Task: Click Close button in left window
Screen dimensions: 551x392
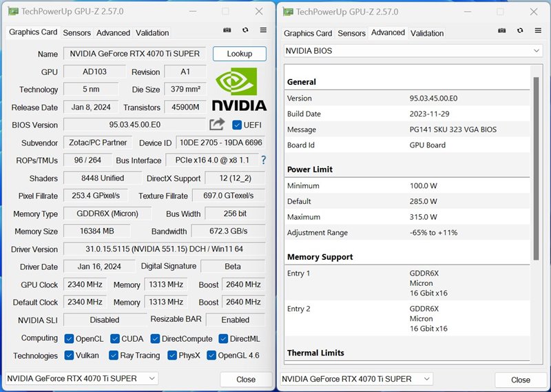Action: pyautogui.click(x=246, y=380)
